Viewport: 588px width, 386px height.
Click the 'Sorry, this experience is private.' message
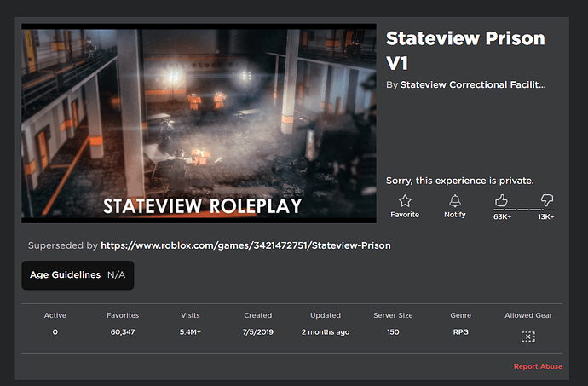(460, 181)
